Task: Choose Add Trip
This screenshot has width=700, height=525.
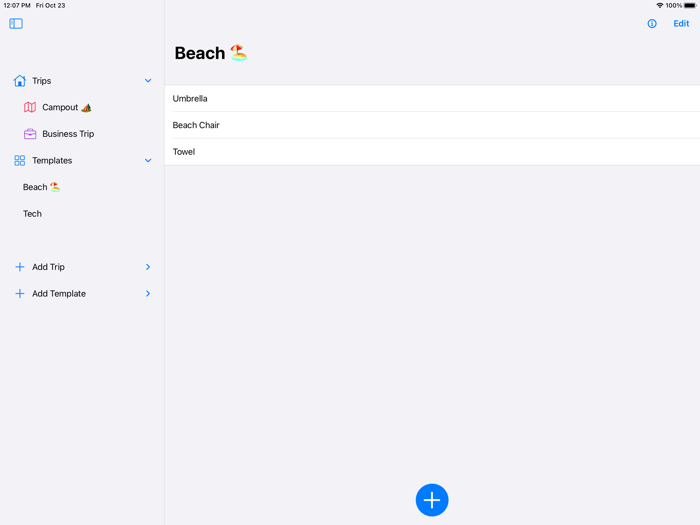Action: [x=48, y=267]
